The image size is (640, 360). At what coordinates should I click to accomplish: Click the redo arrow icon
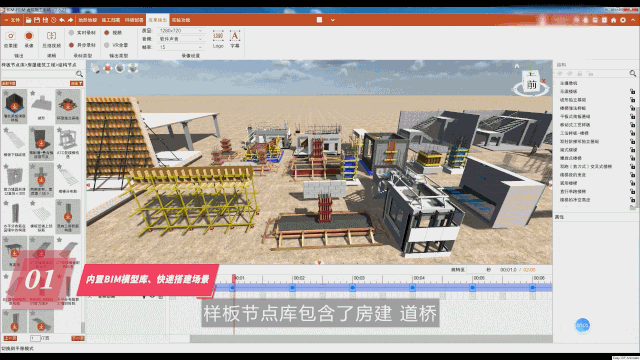point(70,20)
